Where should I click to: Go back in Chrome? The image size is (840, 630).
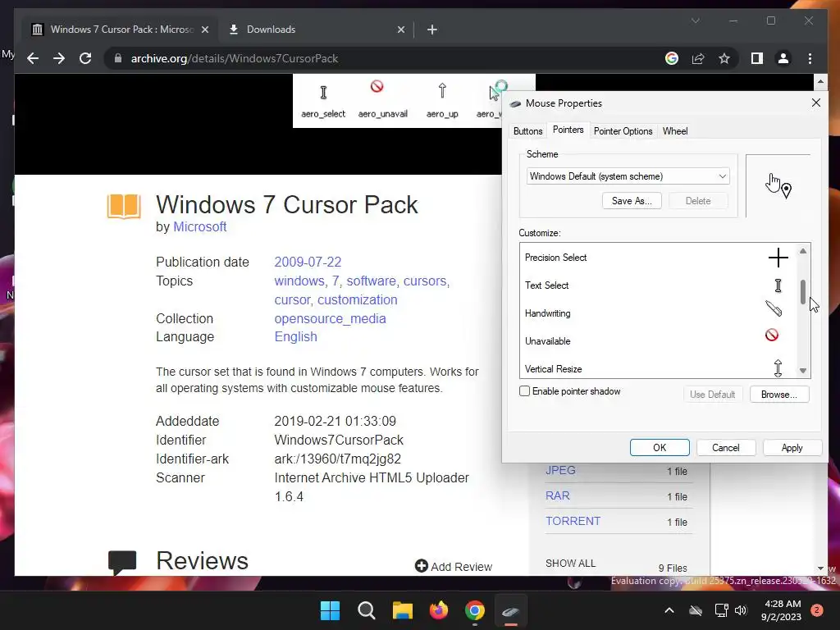coord(33,58)
